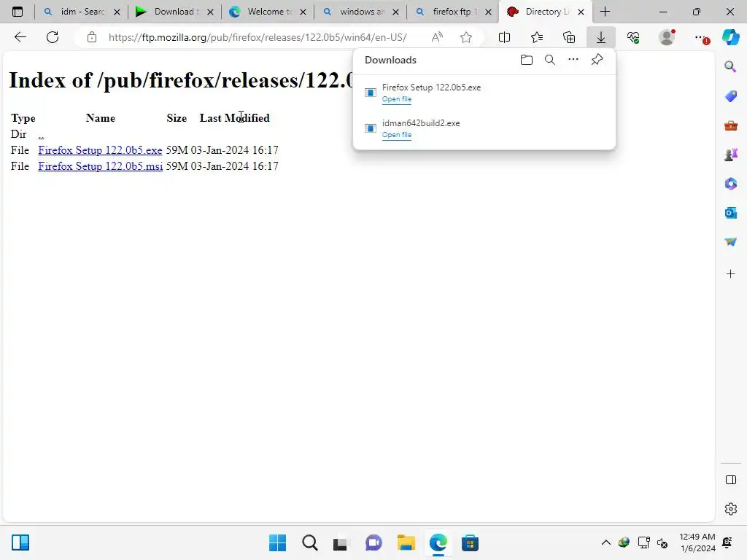
Task: Open sidebar Shopping tag icon
Action: 730,96
